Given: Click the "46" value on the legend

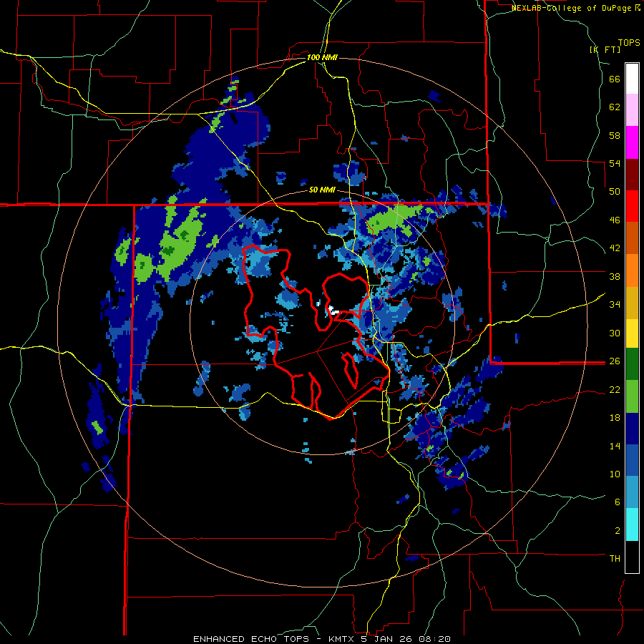Looking at the screenshot, I should click(x=615, y=220).
